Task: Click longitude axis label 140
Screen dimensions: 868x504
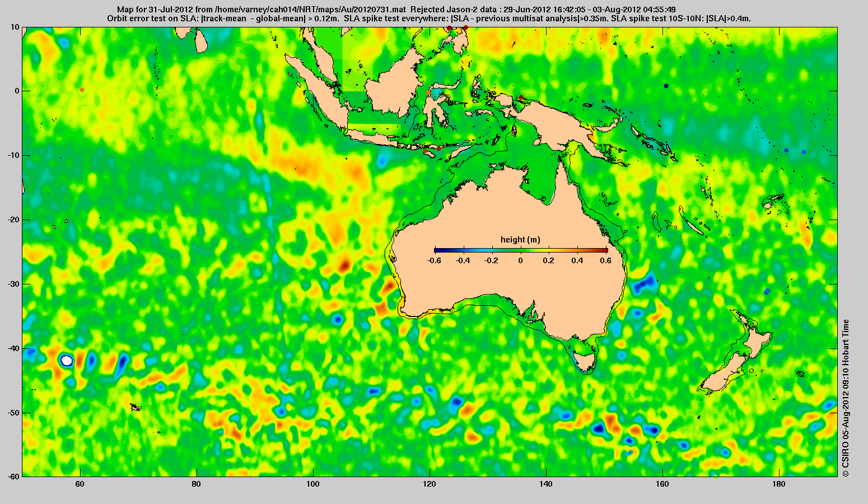Action: pos(546,483)
